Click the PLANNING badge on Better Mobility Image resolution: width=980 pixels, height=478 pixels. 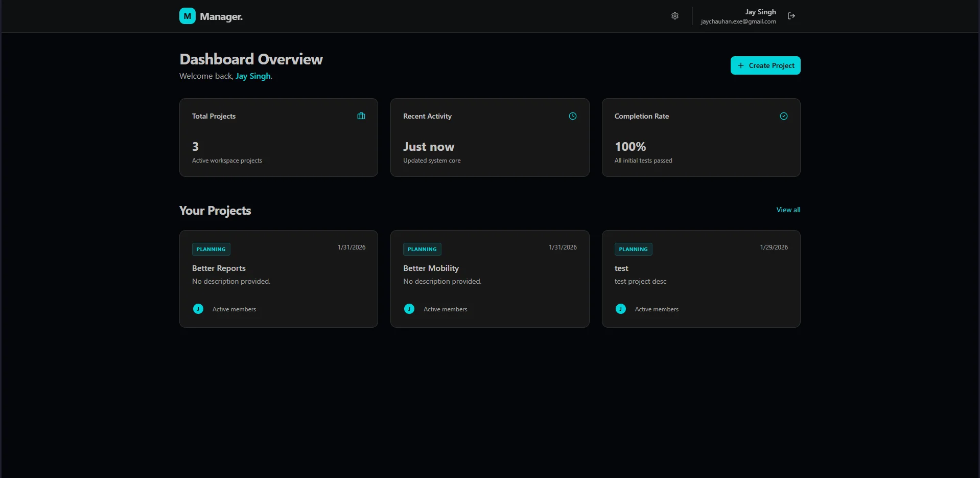pyautogui.click(x=422, y=249)
